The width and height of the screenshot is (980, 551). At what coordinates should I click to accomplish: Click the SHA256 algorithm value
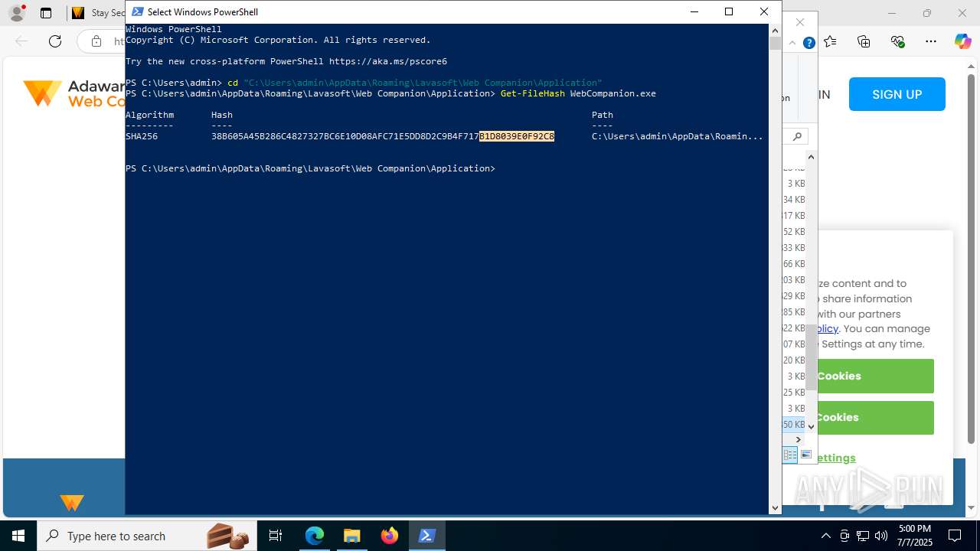[x=142, y=136]
